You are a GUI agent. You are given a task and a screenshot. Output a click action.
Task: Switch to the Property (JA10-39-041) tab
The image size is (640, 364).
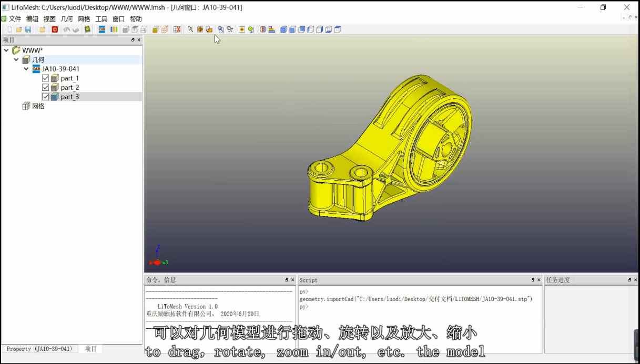tap(39, 349)
